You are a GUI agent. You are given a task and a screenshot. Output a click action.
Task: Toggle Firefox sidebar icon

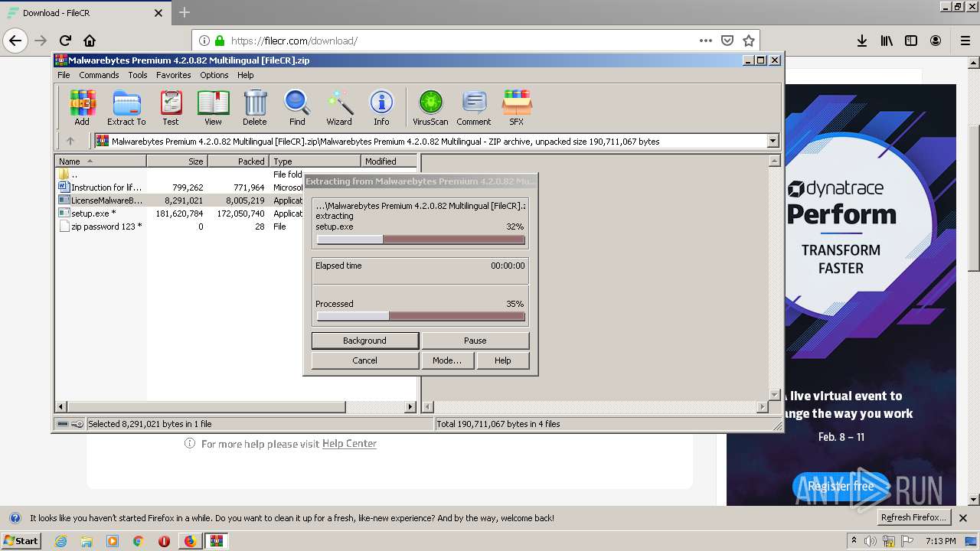[911, 41]
